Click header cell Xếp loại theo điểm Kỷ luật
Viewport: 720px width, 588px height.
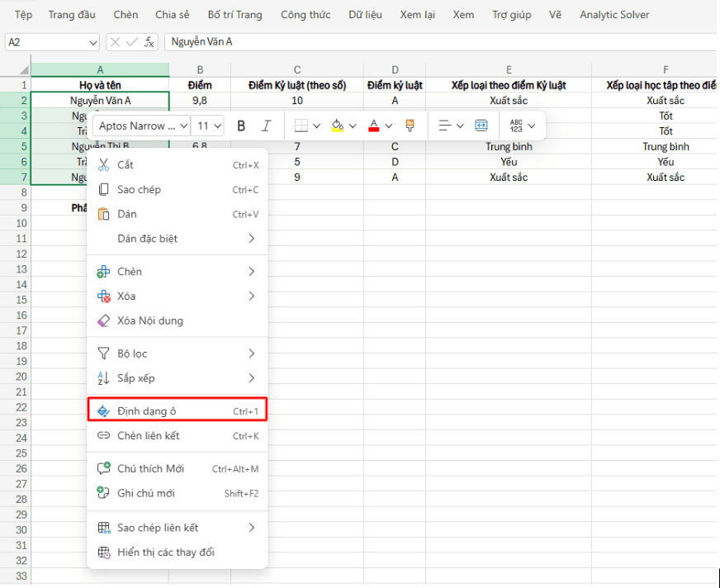[x=509, y=85]
